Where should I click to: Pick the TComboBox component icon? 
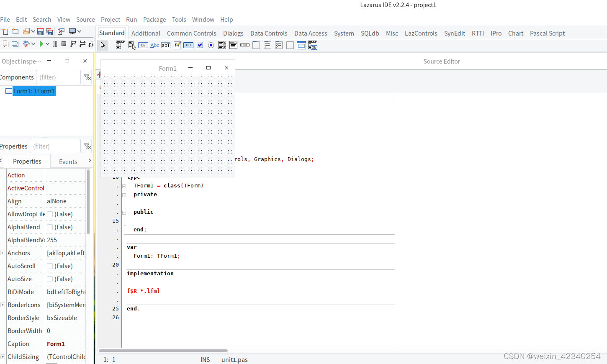tap(234, 45)
